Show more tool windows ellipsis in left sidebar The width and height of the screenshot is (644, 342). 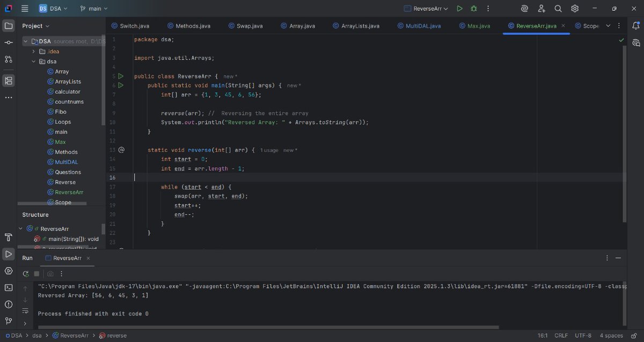[x=9, y=98]
